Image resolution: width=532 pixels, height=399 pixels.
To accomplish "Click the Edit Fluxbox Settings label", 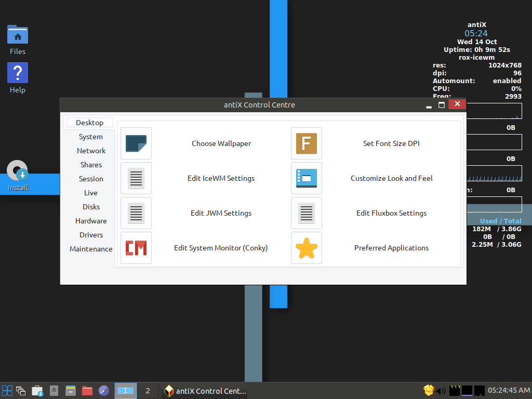I will tap(391, 213).
